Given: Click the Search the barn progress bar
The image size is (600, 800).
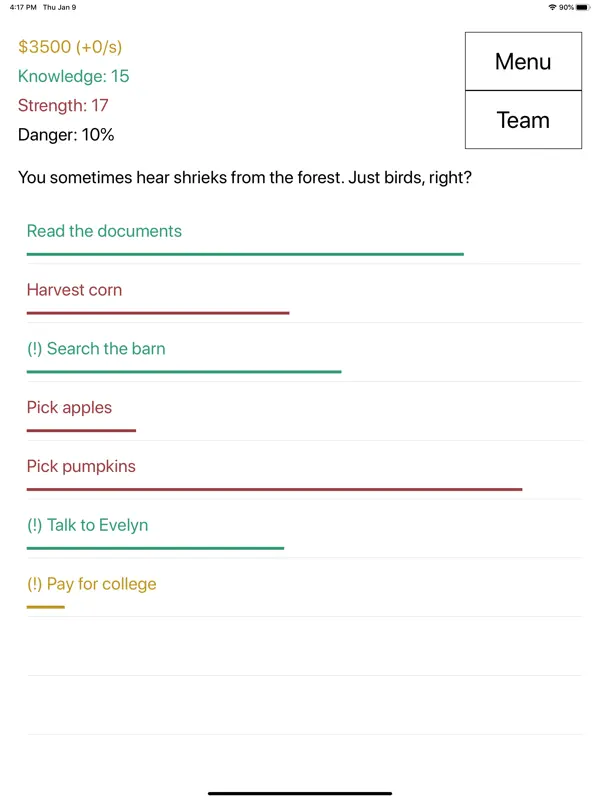Looking at the screenshot, I should (184, 372).
